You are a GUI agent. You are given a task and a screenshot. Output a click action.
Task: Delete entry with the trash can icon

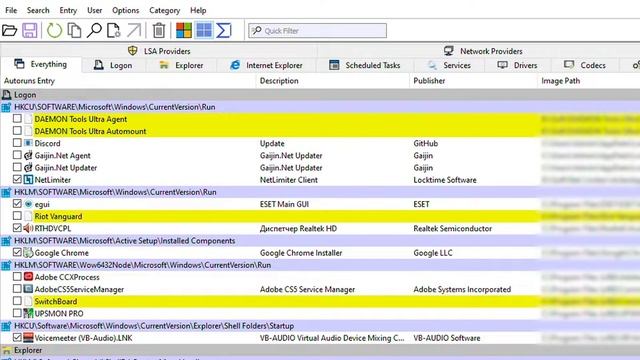(159, 31)
